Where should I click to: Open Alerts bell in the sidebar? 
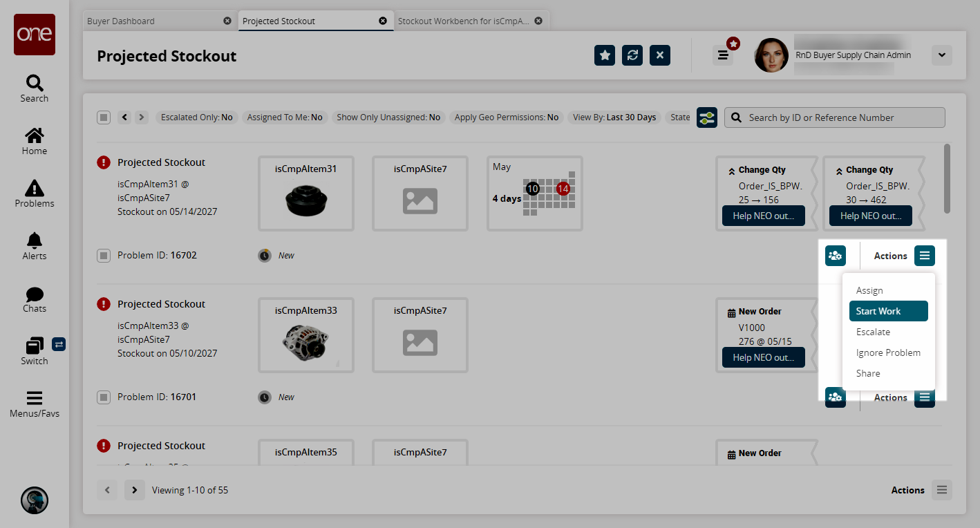click(x=35, y=246)
